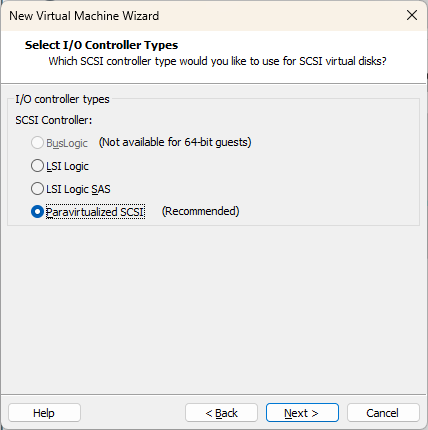Click the Select I/O Controller Types heading
428x430 pixels.
101,45
